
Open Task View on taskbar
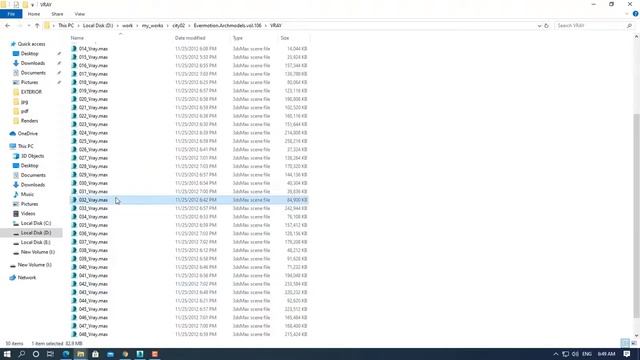pos(50,354)
